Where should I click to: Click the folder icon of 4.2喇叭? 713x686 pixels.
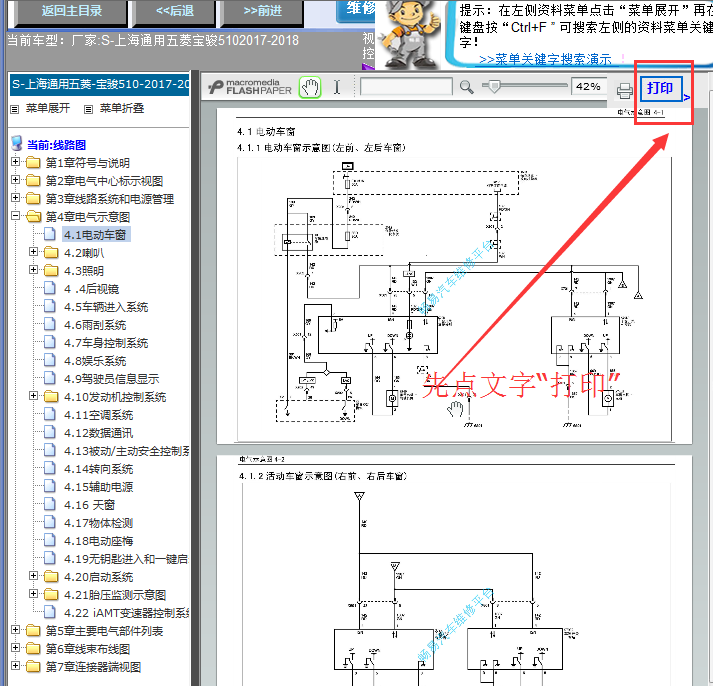coord(51,252)
